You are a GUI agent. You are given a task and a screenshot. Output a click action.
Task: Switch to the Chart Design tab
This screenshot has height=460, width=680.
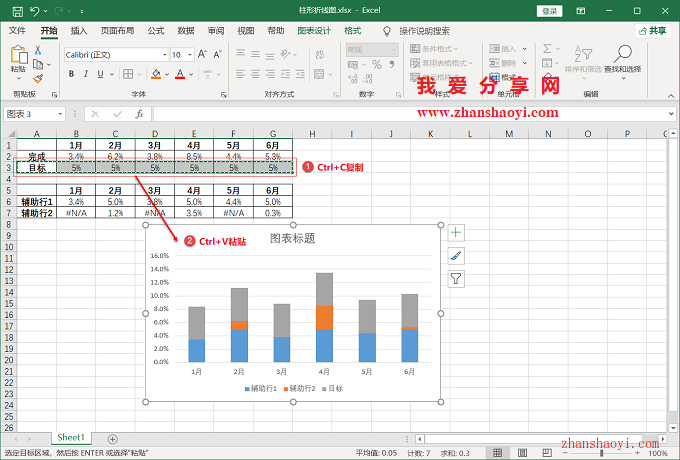click(314, 31)
